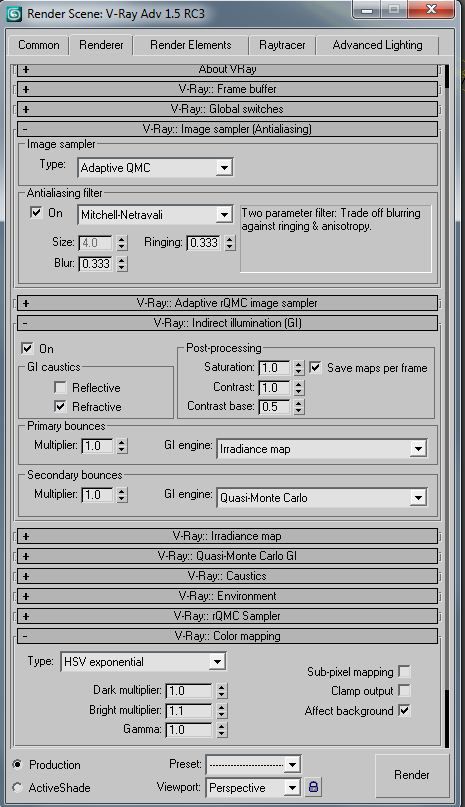
Task: Collapse the Indirect illumination (GI) rollout
Action: [227, 323]
